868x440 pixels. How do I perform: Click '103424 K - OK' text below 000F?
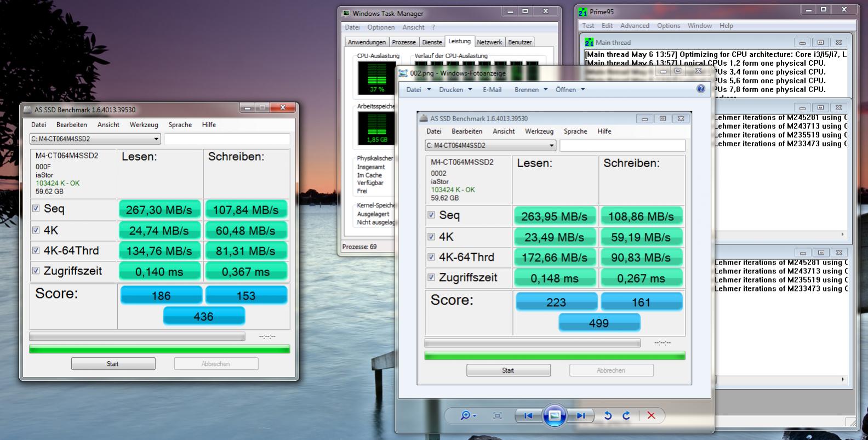[x=58, y=183]
